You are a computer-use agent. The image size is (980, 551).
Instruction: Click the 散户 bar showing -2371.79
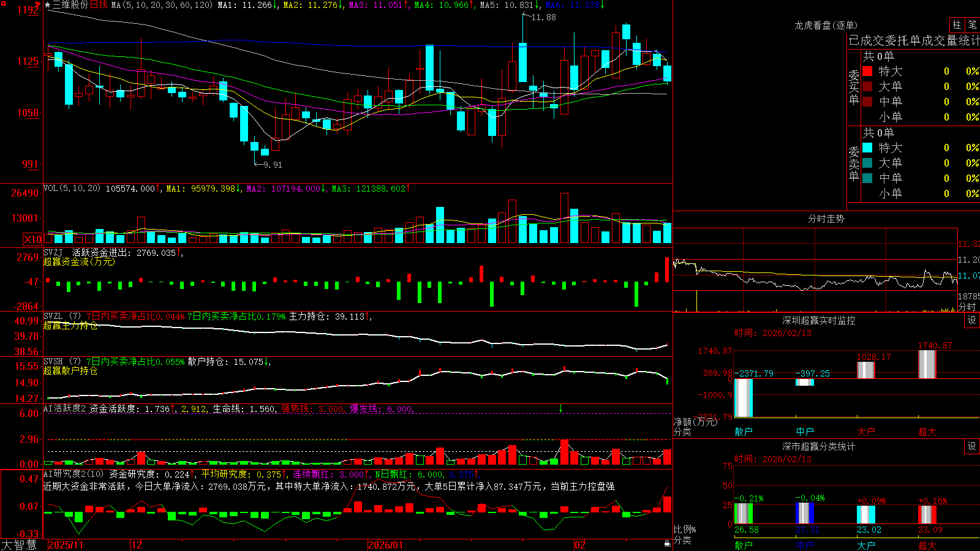pos(744,398)
